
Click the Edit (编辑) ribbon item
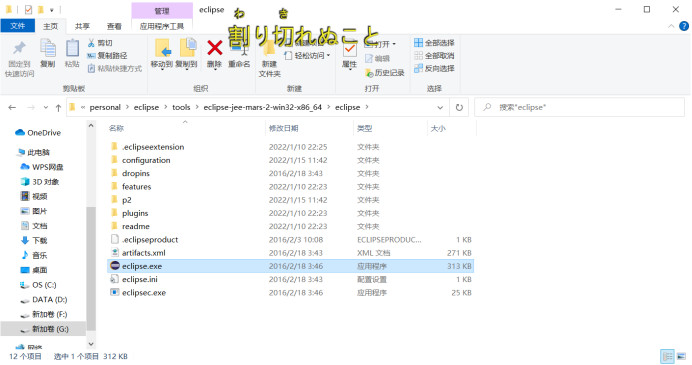pos(378,58)
